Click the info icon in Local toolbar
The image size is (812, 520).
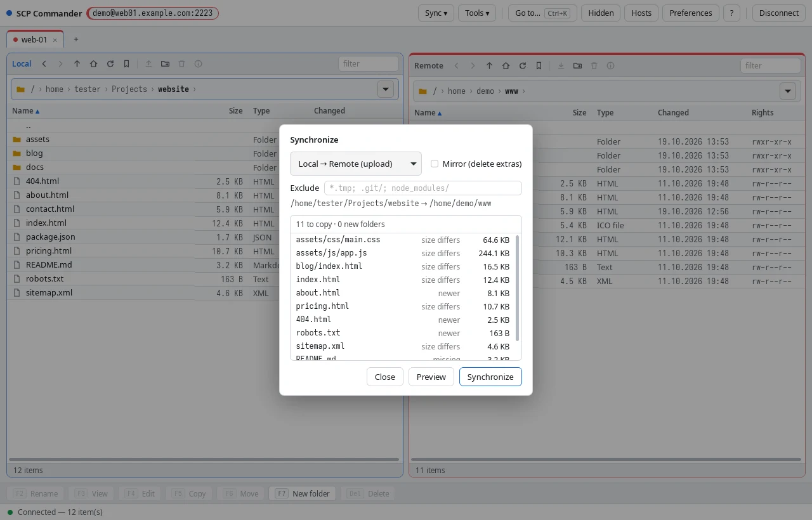click(x=199, y=63)
